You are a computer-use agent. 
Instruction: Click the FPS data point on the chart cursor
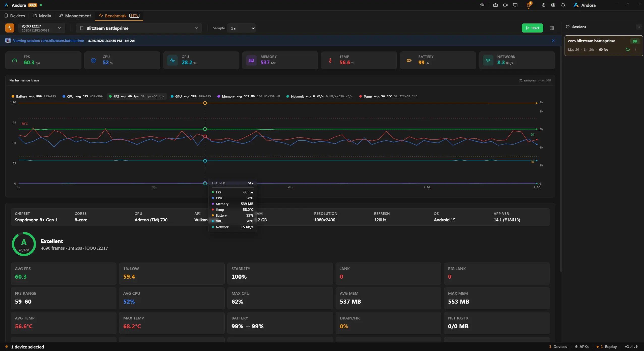tap(205, 129)
